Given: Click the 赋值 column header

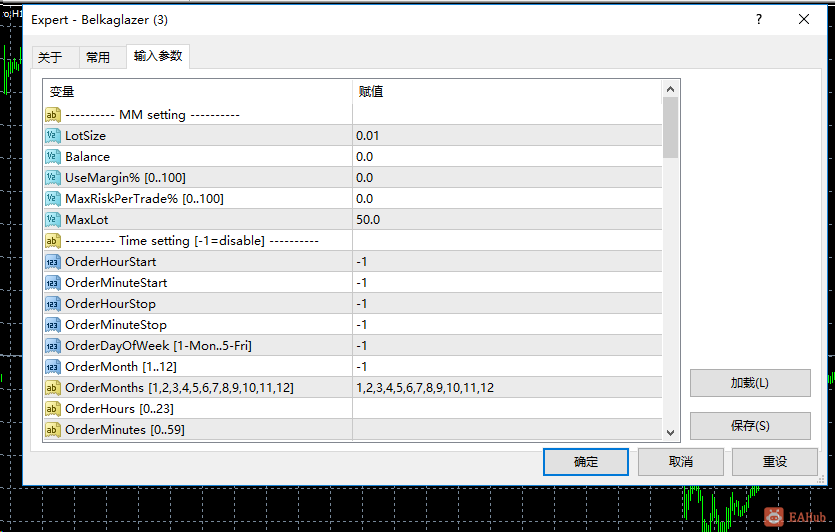Looking at the screenshot, I should [507, 92].
